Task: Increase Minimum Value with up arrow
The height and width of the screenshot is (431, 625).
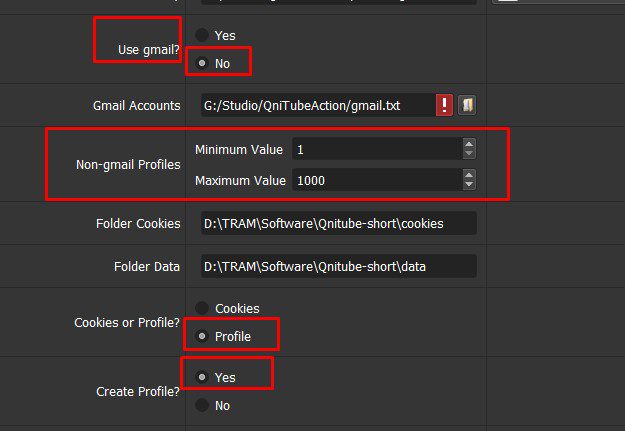Action: [x=469, y=144]
